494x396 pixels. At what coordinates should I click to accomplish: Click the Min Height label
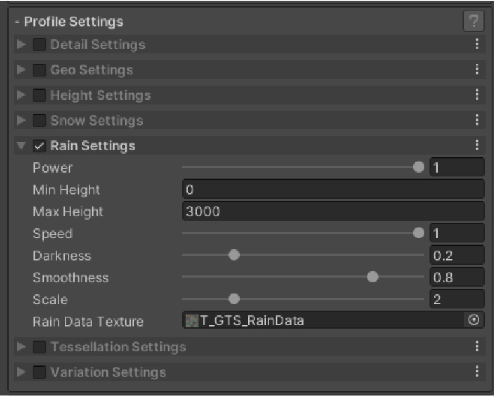click(66, 190)
